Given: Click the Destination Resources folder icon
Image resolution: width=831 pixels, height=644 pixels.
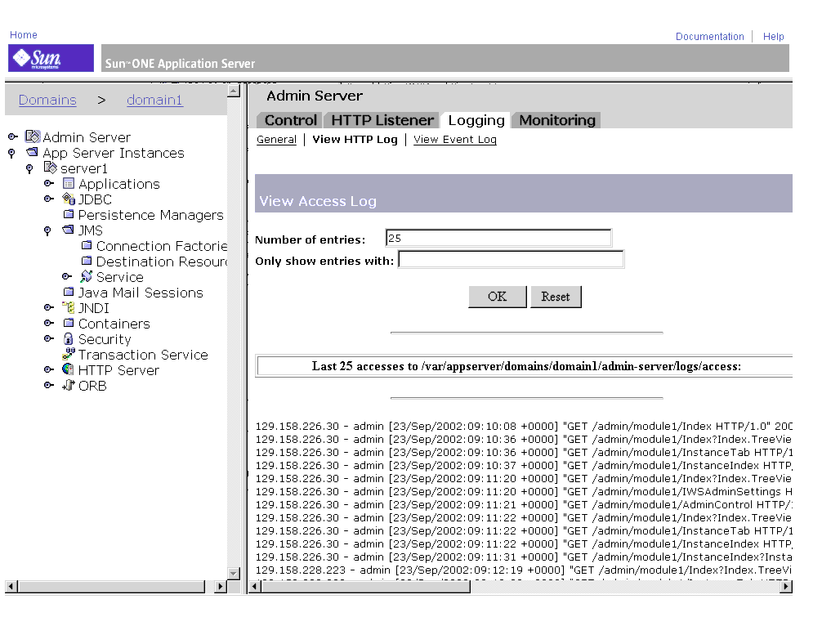Looking at the screenshot, I should pyautogui.click(x=87, y=261).
